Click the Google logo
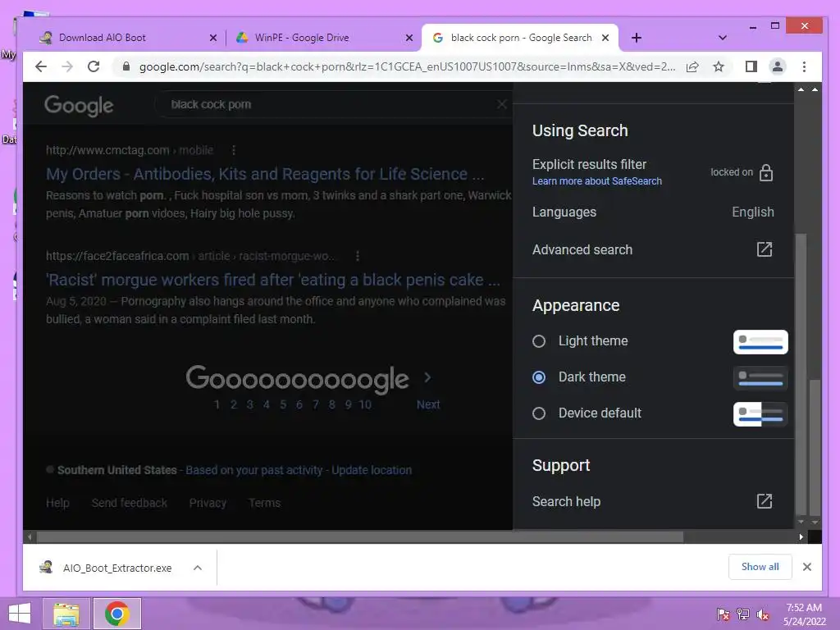Screen dimensions: 840x630 [x=79, y=106]
